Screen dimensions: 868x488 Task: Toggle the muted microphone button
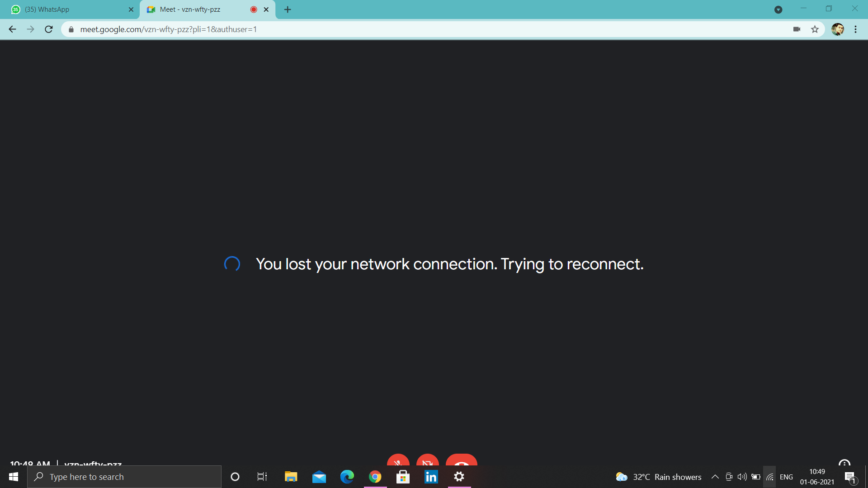tap(398, 460)
